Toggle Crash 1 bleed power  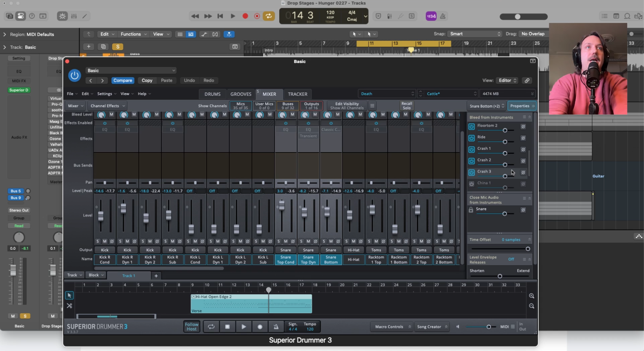tap(471, 149)
